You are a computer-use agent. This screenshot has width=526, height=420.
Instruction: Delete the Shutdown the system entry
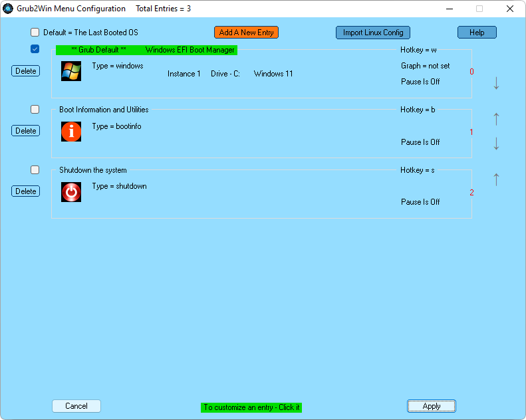click(x=25, y=191)
